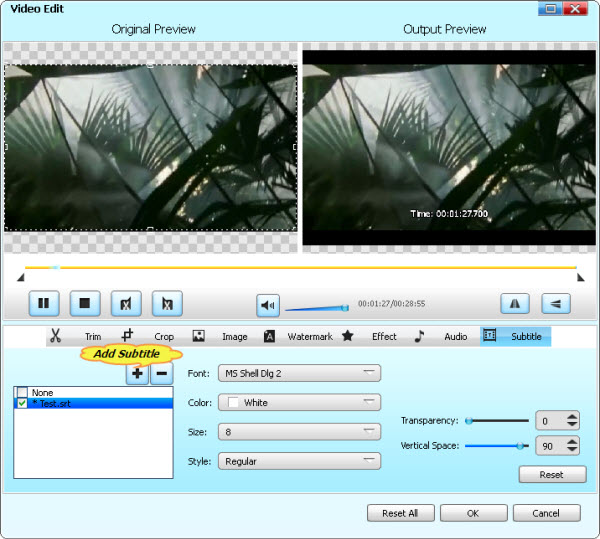This screenshot has width=600, height=539.
Task: Click the volume slider handle
Action: click(345, 308)
